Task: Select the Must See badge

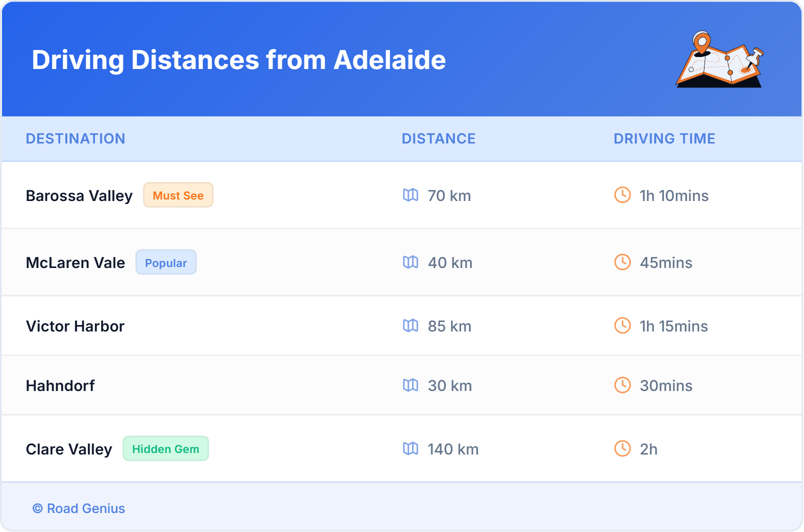Action: coord(178,195)
